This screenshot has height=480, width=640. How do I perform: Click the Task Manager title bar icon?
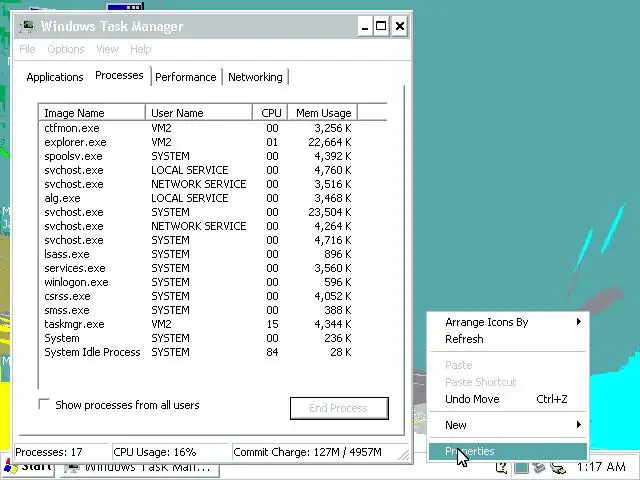click(27, 26)
